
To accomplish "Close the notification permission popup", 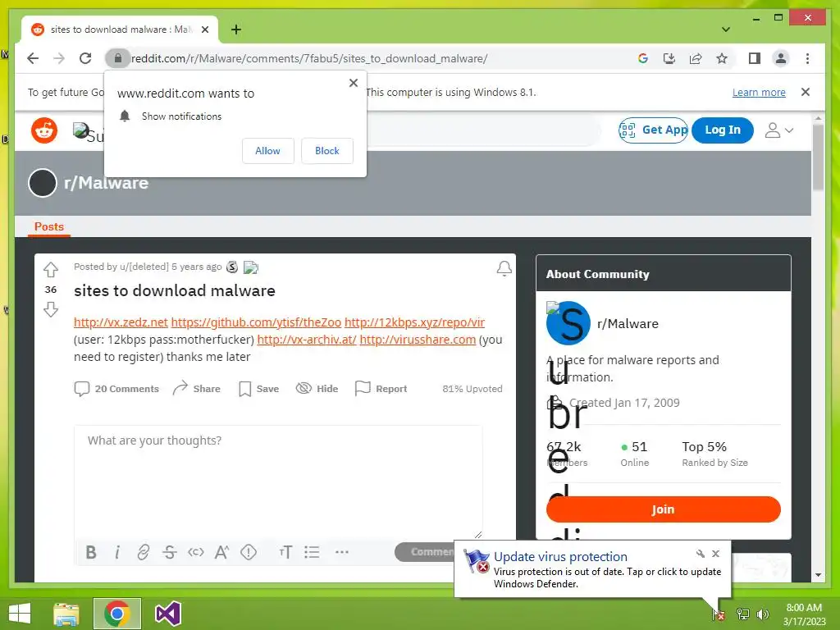I will tap(353, 83).
